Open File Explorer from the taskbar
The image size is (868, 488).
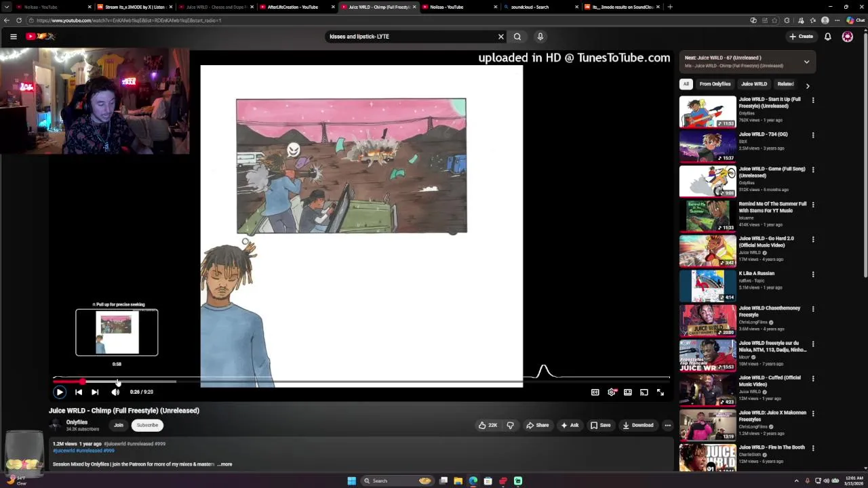pos(458,481)
